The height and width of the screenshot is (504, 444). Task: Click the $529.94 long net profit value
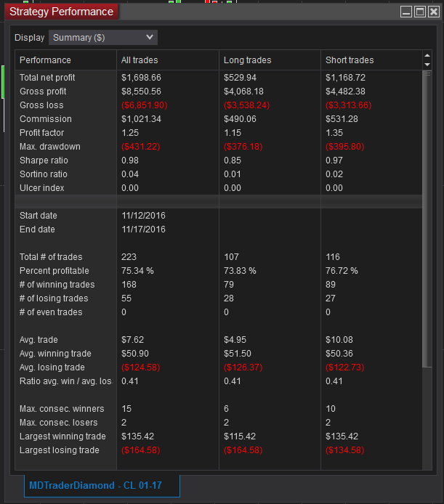240,78
